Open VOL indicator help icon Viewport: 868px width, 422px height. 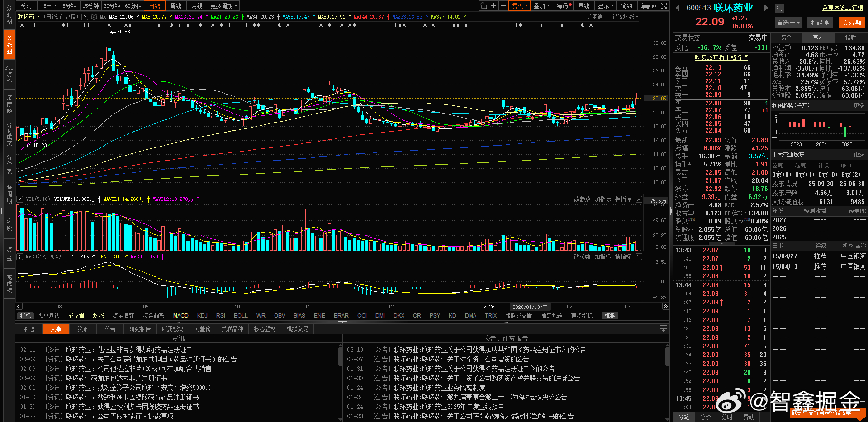20,199
